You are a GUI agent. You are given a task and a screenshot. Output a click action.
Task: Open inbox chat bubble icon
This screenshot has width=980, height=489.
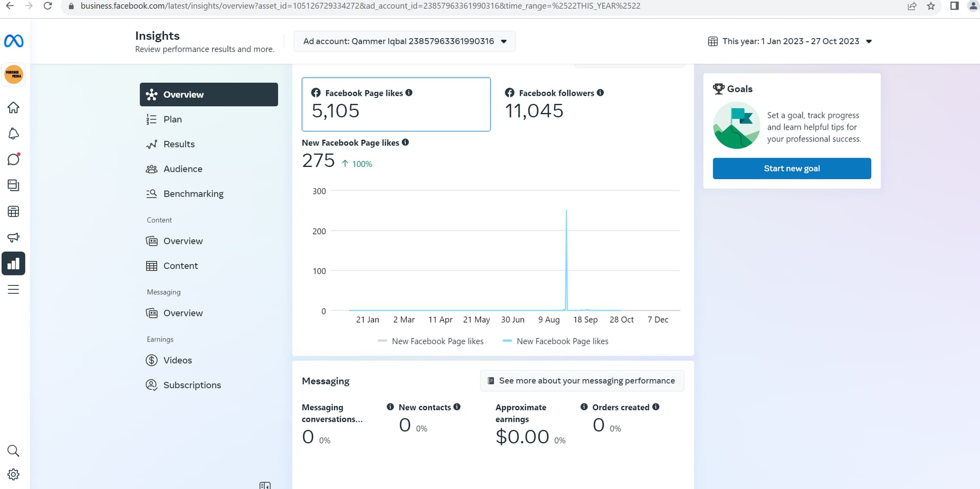14,159
